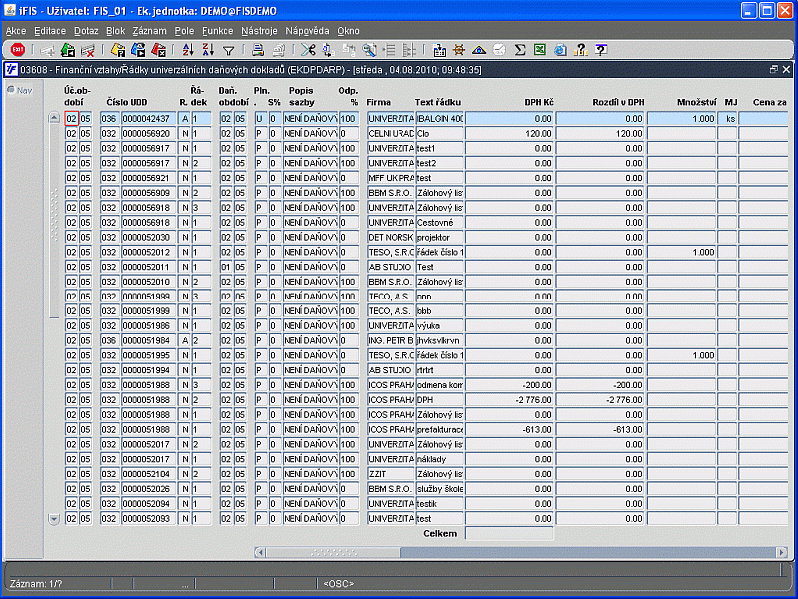Image resolution: width=798 pixels, height=599 pixels.
Task: Click the red EXIT toolbar icon
Action: pos(18,49)
